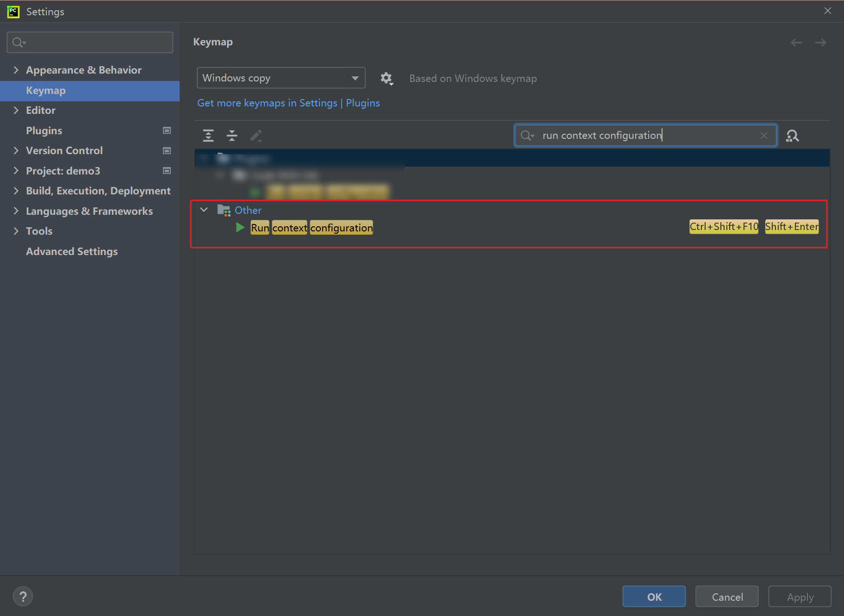Image resolution: width=844 pixels, height=616 pixels.
Task: Select Plugins in the settings sidebar
Action: point(44,131)
